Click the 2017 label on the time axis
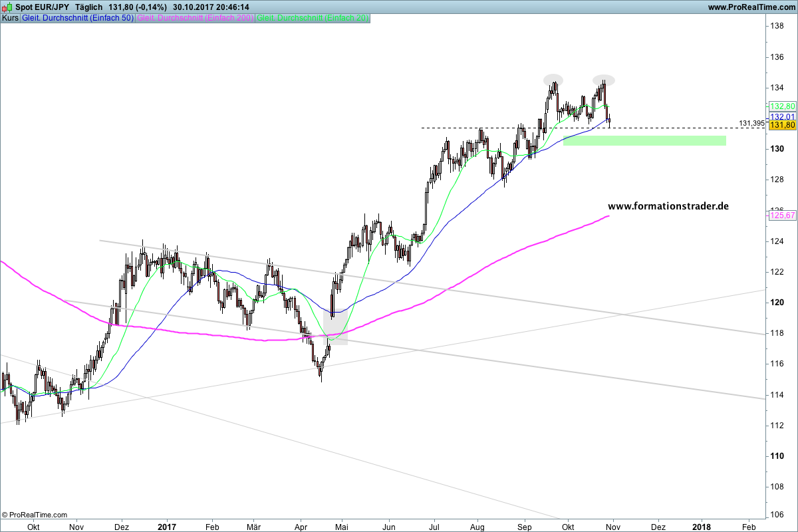This screenshot has width=798, height=532. click(x=167, y=525)
